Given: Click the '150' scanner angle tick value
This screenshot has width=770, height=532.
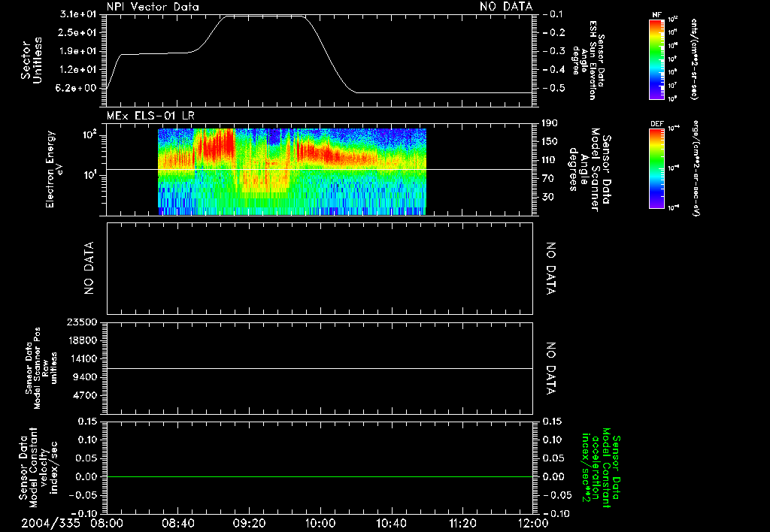Looking at the screenshot, I should pos(549,141).
